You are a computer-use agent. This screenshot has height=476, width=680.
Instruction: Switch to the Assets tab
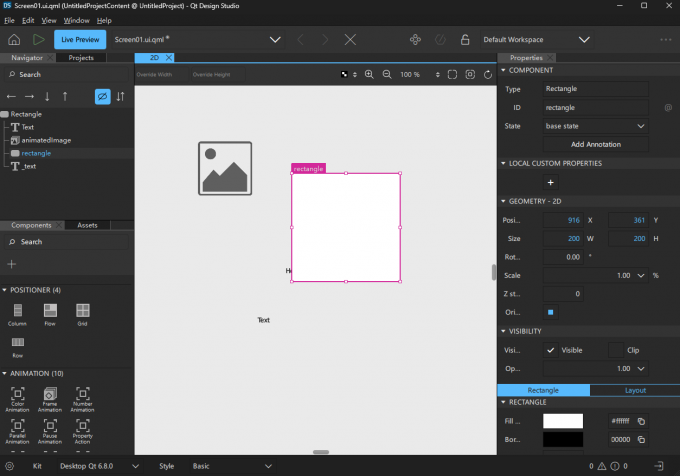tap(87, 225)
